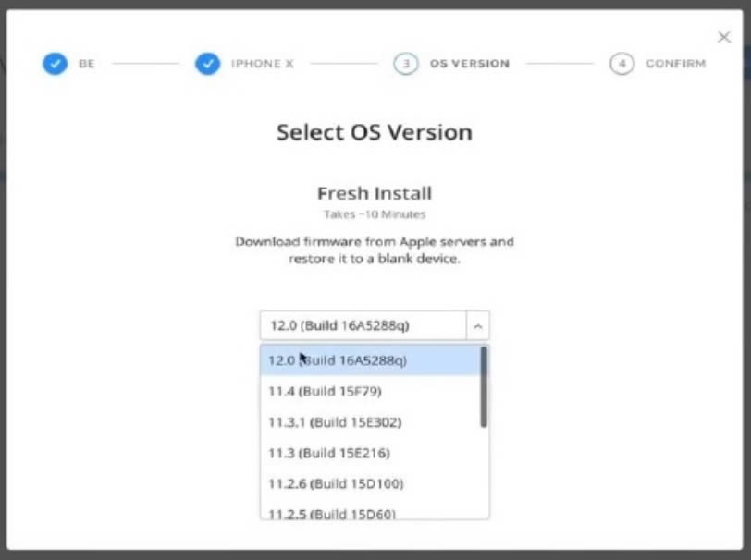Collapse the OS version dropdown arrow
The width and height of the screenshot is (751, 560).
(478, 325)
